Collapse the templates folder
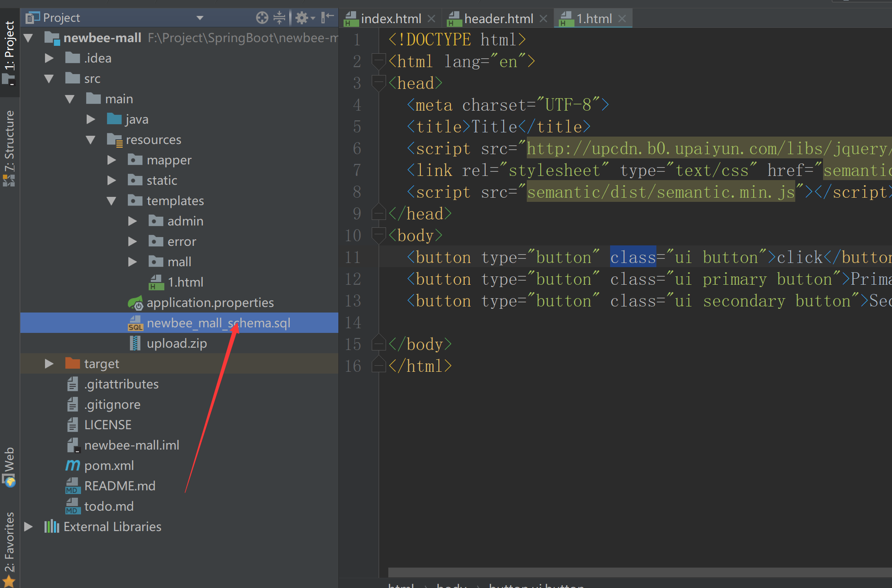The image size is (892, 588). point(112,201)
